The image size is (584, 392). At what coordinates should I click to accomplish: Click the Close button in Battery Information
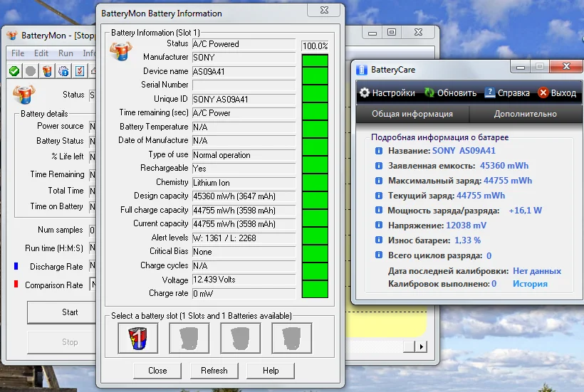tap(157, 371)
